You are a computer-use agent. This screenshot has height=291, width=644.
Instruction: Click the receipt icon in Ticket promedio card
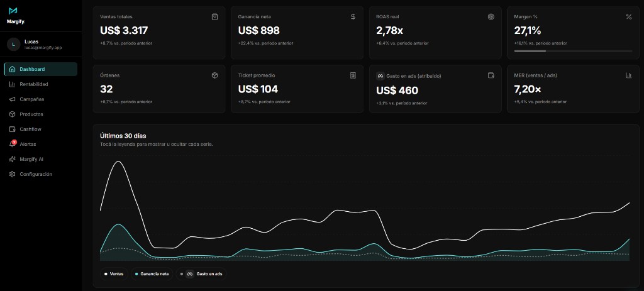[353, 75]
